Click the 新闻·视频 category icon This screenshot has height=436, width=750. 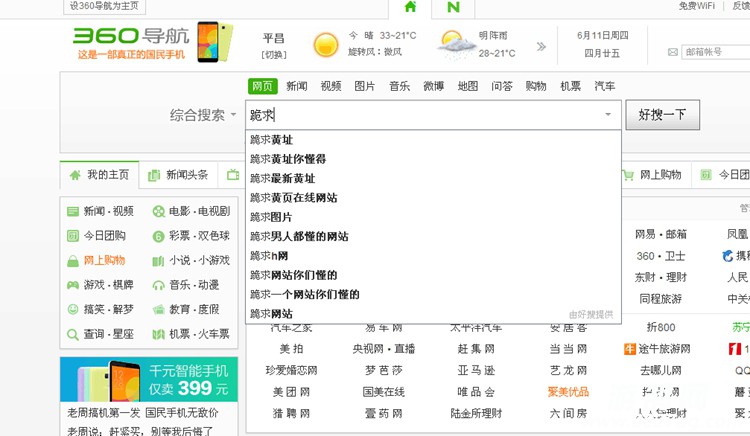click(73, 211)
